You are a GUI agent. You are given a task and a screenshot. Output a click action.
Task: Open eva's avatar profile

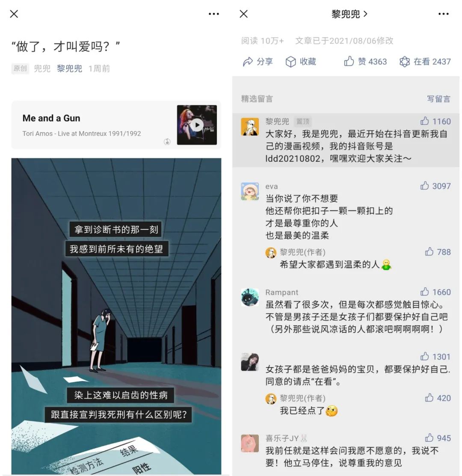(250, 191)
